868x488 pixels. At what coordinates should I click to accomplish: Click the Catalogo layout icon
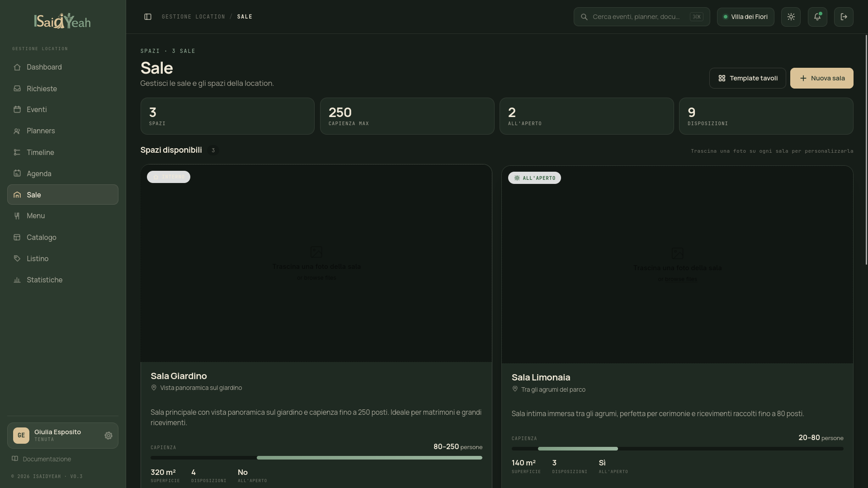click(17, 237)
